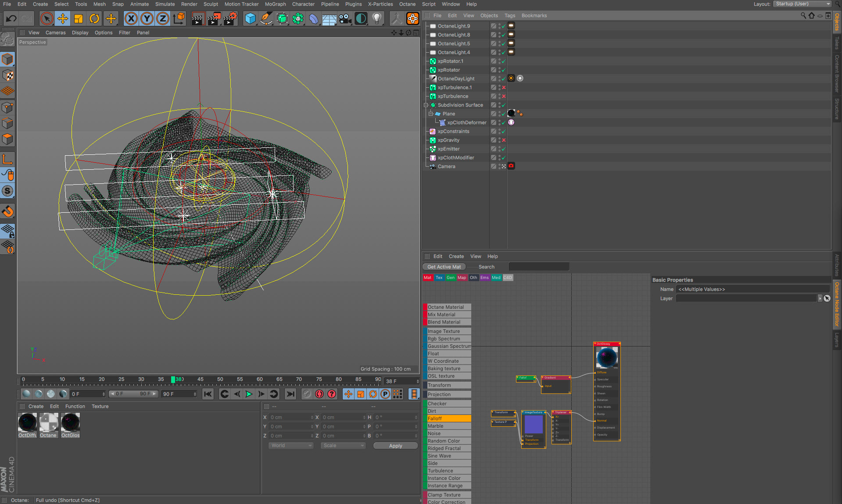
Task: Disable OctaneLight.9 green checkmark
Action: click(x=504, y=26)
